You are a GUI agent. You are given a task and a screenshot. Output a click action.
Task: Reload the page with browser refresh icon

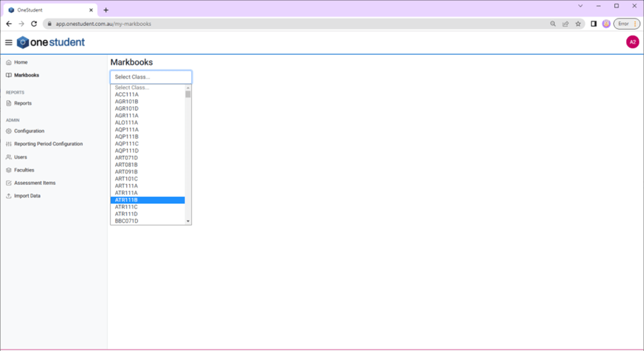click(34, 23)
